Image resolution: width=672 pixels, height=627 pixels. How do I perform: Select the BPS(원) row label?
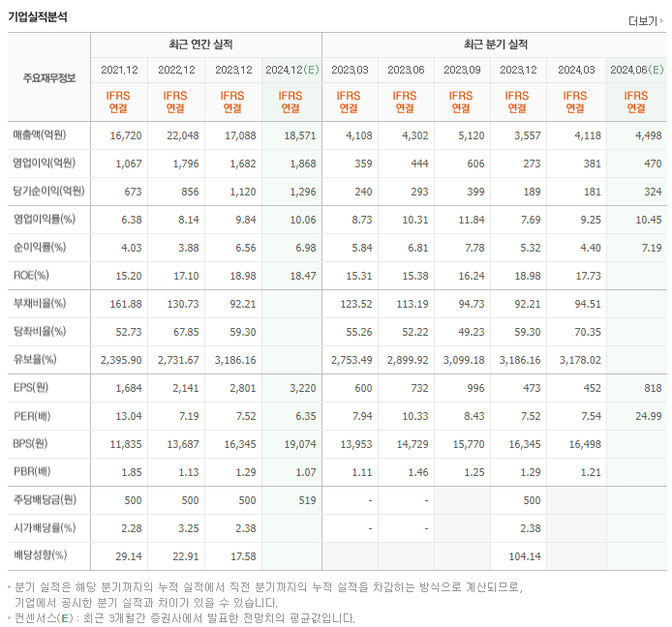tap(30, 444)
